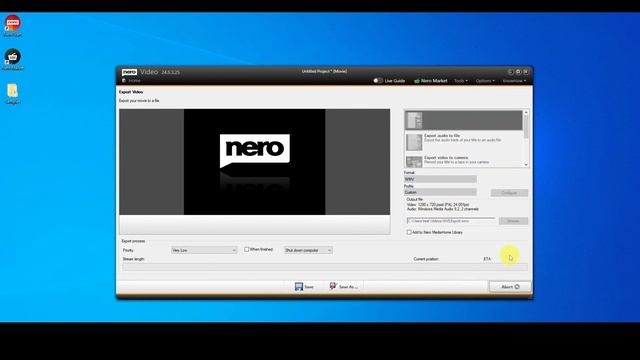Open the Format dropdown showing WMV
640x360 pixels.
coord(440,179)
